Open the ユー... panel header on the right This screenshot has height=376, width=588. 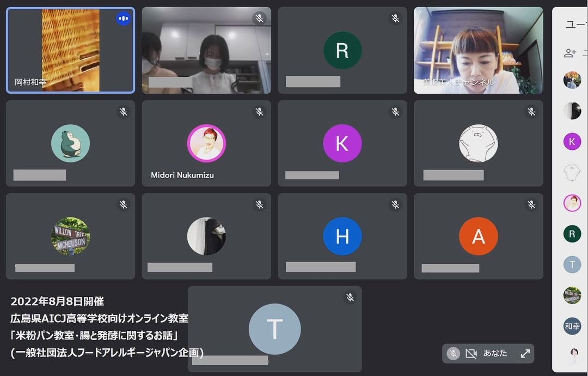tap(575, 25)
